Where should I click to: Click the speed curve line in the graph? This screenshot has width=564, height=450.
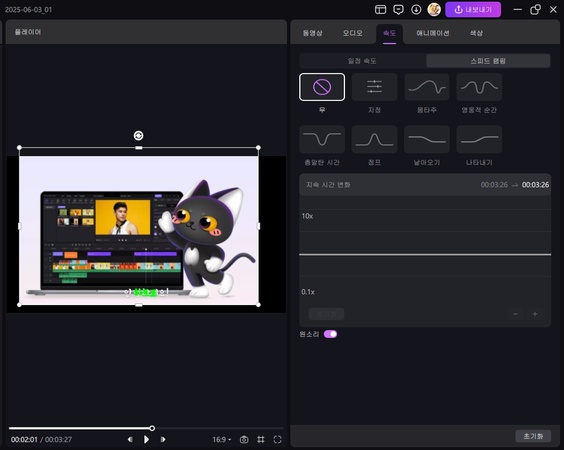pos(425,255)
